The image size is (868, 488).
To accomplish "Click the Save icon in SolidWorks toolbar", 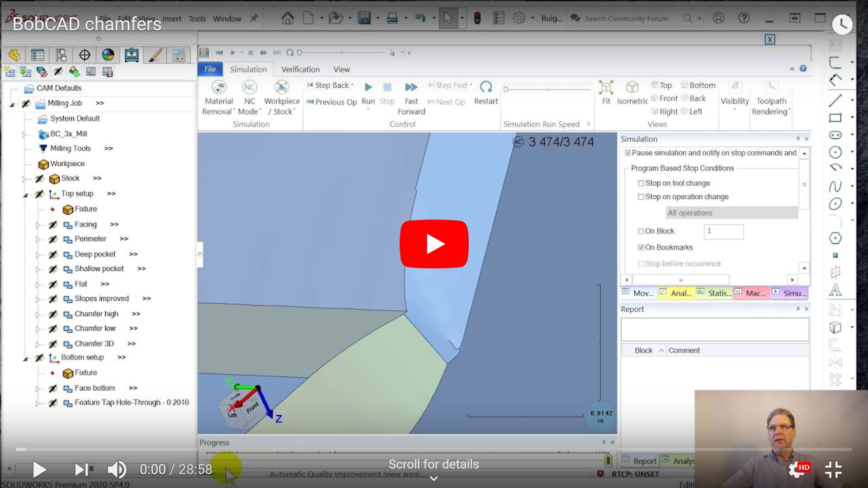I will pos(364,18).
